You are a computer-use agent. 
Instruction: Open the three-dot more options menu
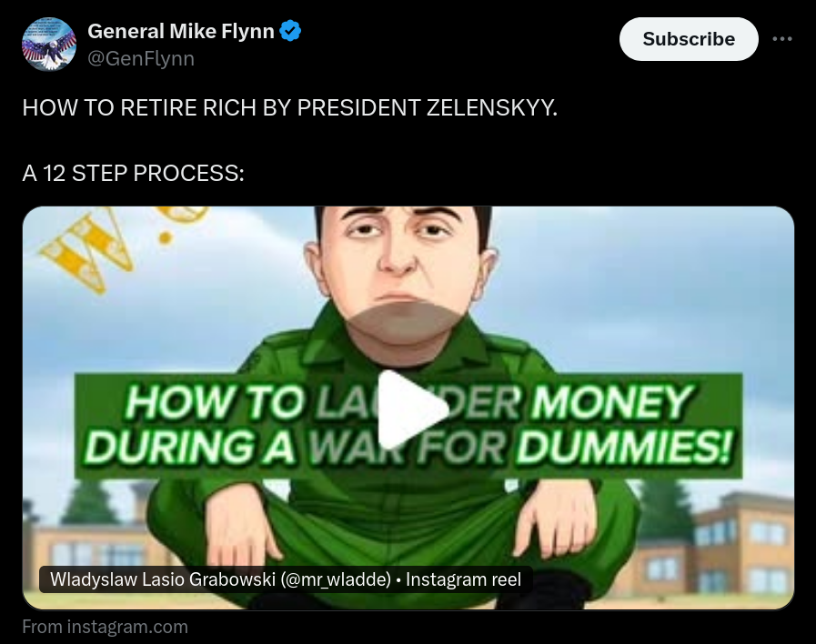[x=782, y=39]
